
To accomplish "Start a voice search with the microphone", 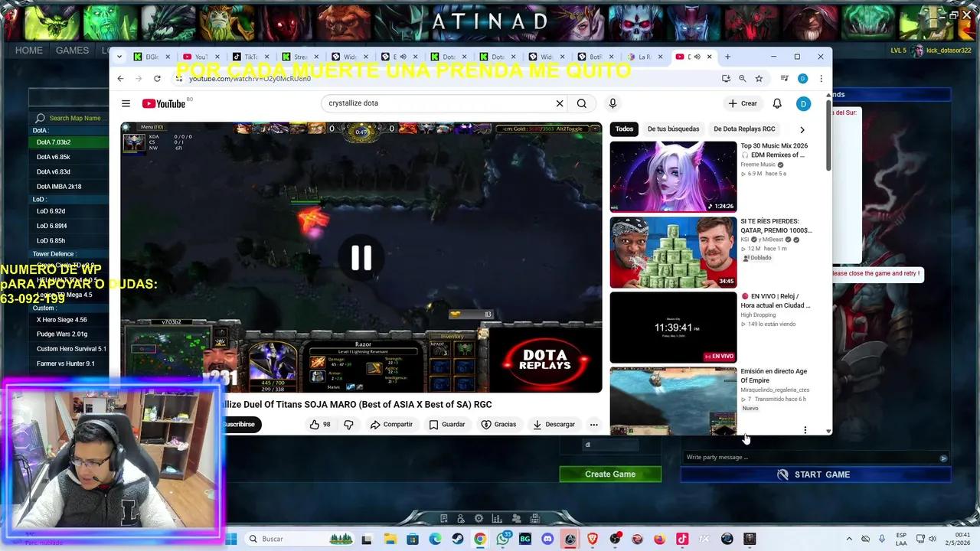I will tap(612, 103).
